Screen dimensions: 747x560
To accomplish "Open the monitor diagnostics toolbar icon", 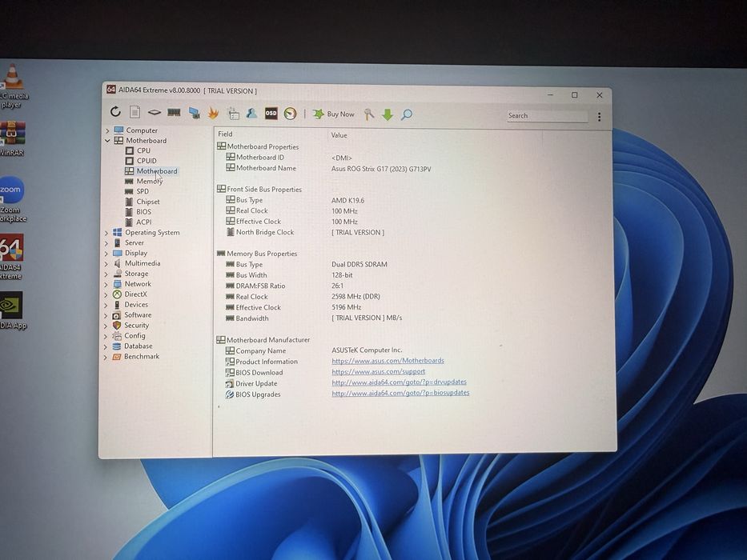I will [194, 113].
